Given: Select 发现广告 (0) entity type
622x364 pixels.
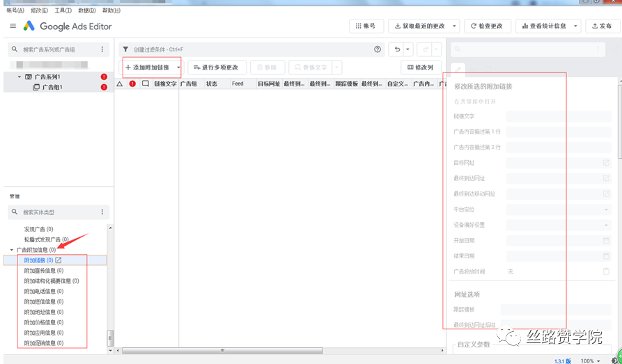Looking at the screenshot, I should 38,229.
